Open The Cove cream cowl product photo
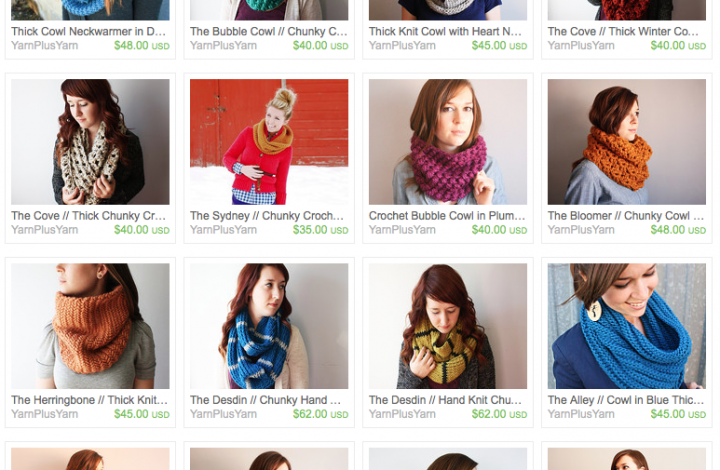The image size is (720, 470). [90, 142]
